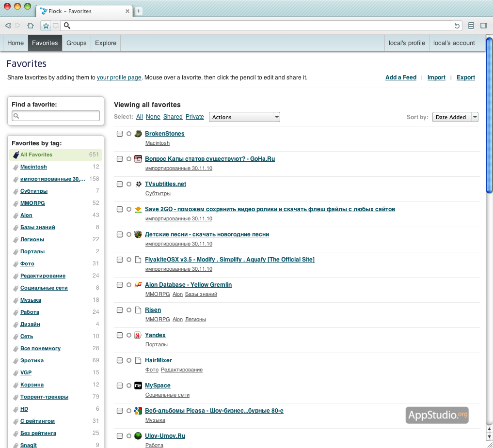Toggle the sharing circle for HairMixer
The height and width of the screenshot is (448, 493).
click(129, 360)
